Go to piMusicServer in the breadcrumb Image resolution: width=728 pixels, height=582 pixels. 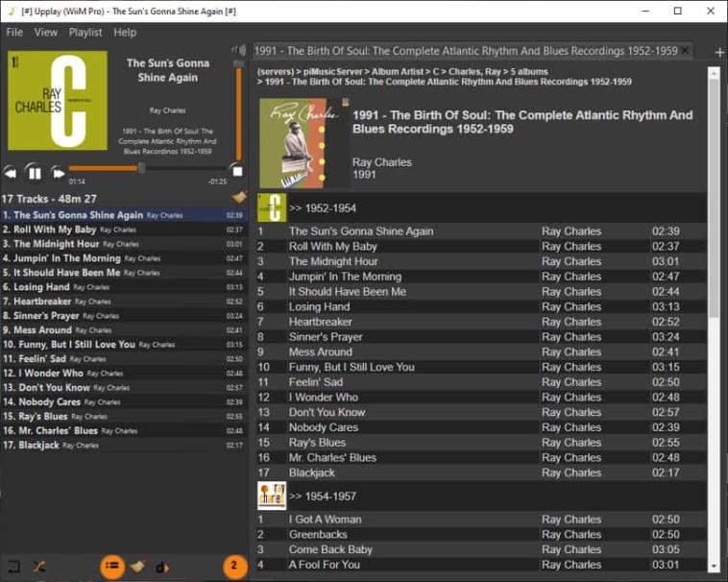pyautogui.click(x=333, y=72)
